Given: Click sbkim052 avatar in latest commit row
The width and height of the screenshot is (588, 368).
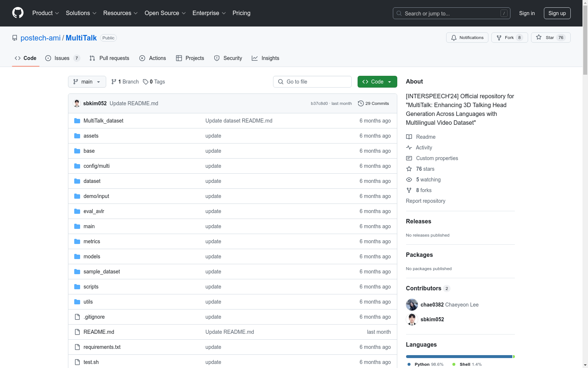Looking at the screenshot, I should 77,103.
